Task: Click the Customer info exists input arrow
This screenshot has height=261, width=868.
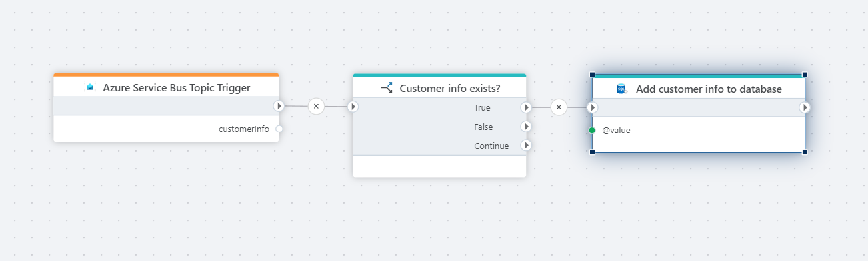Action: point(353,107)
